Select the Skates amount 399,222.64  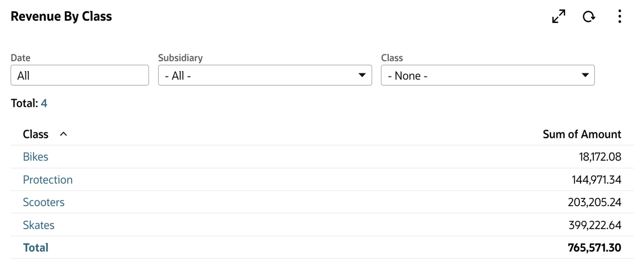pyautogui.click(x=595, y=225)
